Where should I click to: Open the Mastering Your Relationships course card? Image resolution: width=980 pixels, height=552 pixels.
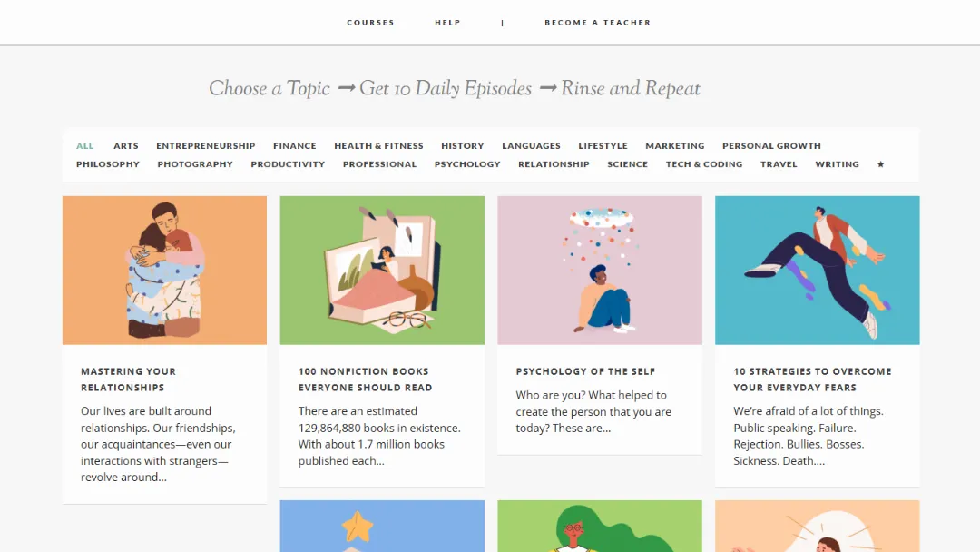(128, 379)
